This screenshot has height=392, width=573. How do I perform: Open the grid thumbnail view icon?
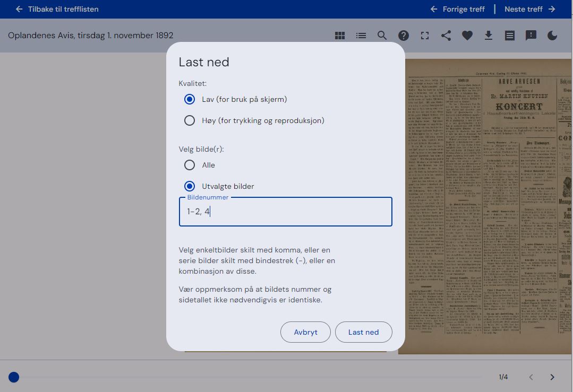(340, 36)
